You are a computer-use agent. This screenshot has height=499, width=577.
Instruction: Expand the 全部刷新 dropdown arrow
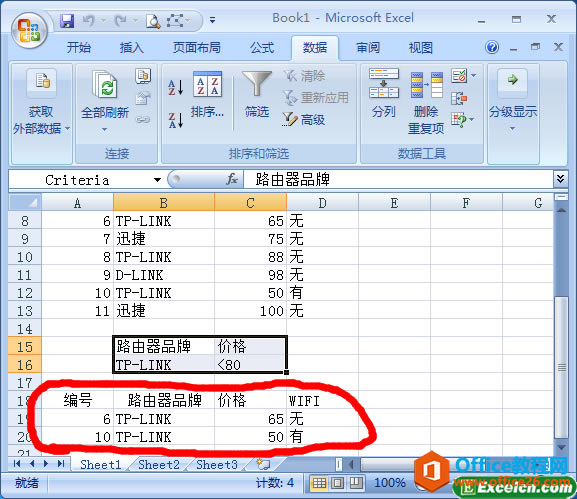pyautogui.click(x=105, y=130)
